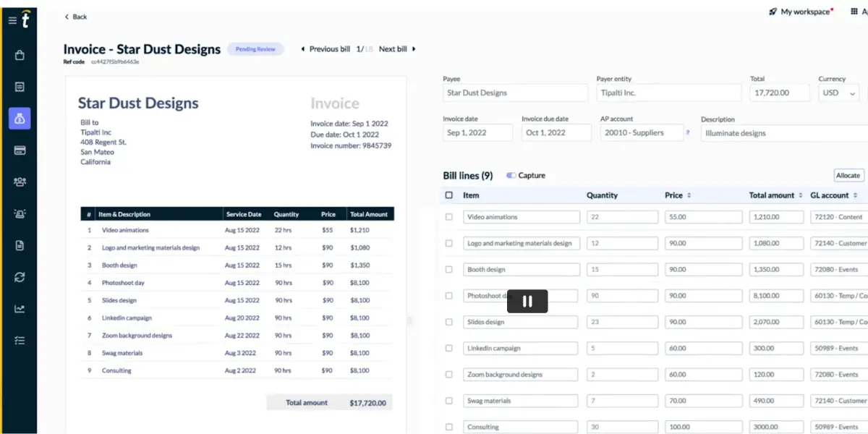Click the apps grid icon
The image size is (868, 434).
pos(854,12)
